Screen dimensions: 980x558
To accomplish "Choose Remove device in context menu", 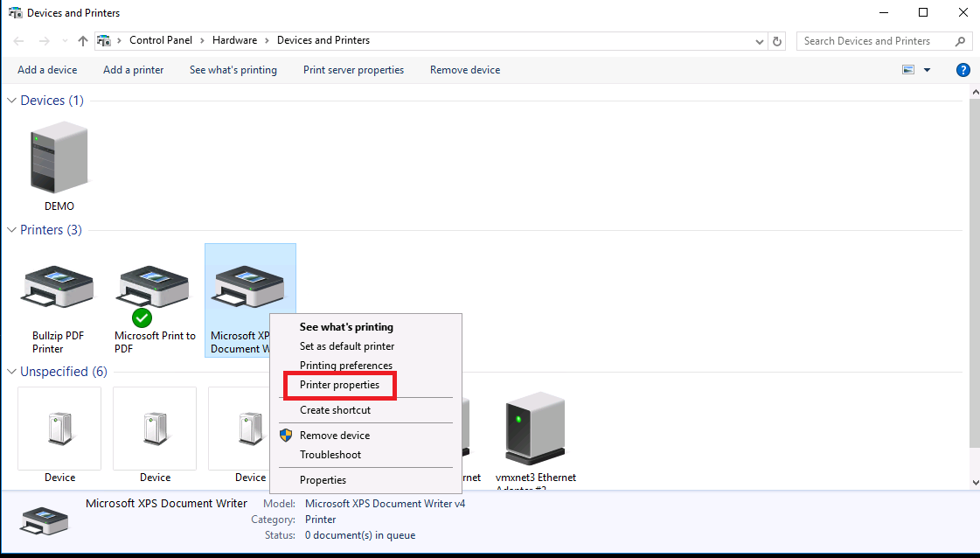I will pyautogui.click(x=334, y=436).
